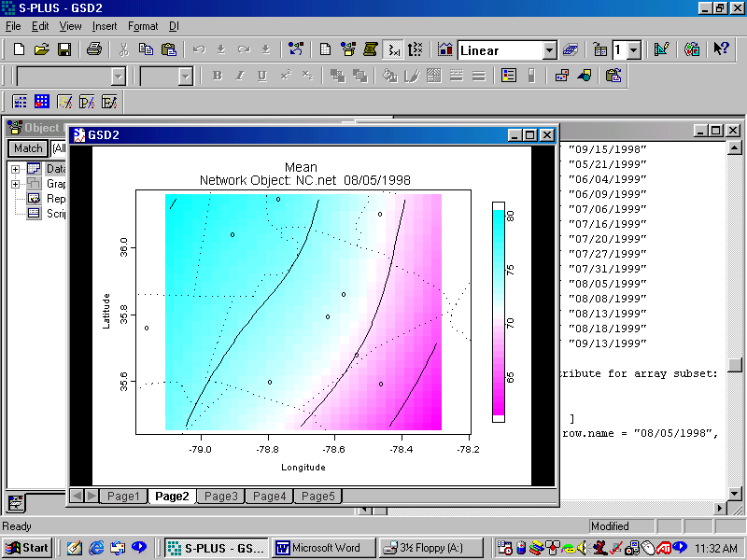Toggle Bold text formatting

coord(217,77)
